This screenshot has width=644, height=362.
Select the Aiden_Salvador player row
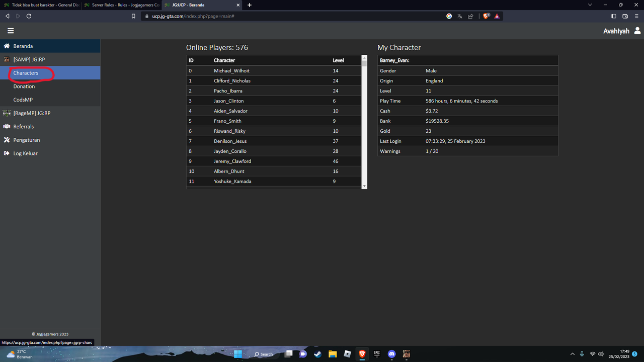click(274, 111)
